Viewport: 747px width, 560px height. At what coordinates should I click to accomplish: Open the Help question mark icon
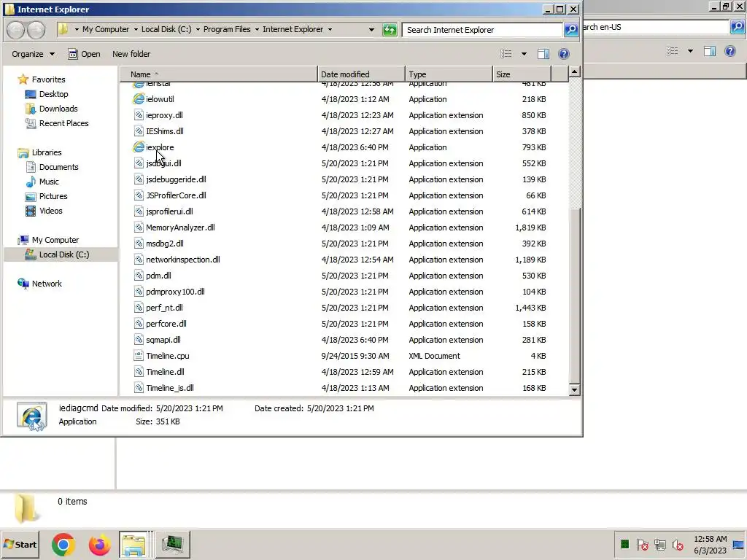coord(564,54)
